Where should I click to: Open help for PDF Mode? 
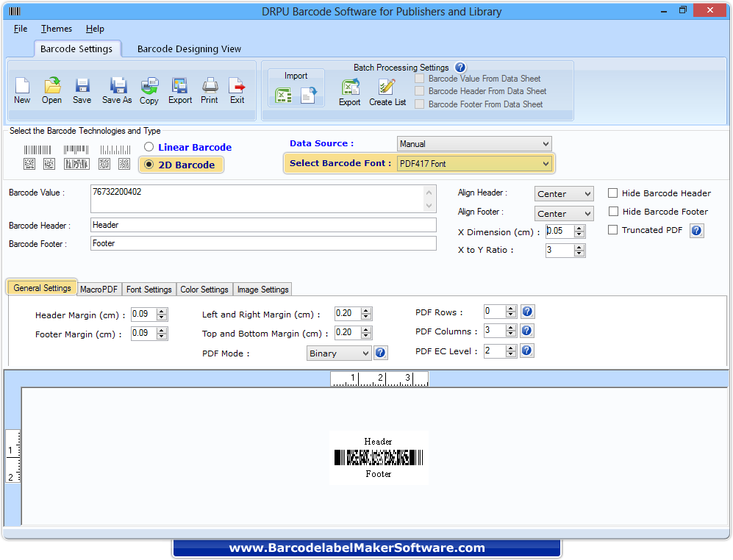click(x=381, y=353)
